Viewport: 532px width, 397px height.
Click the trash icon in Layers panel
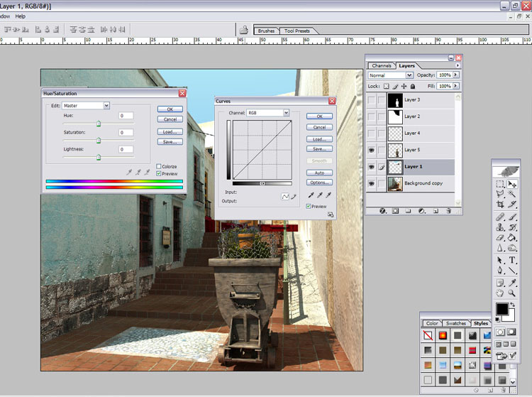click(x=448, y=211)
